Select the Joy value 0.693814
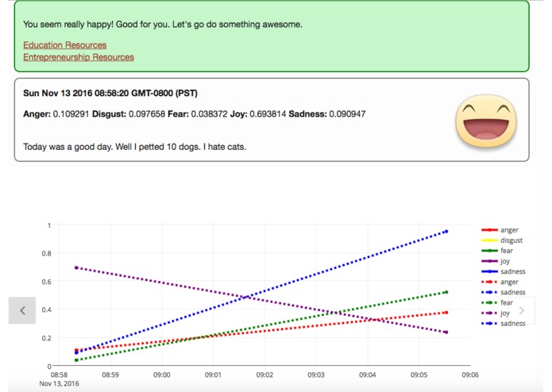552x392 pixels. (x=268, y=114)
